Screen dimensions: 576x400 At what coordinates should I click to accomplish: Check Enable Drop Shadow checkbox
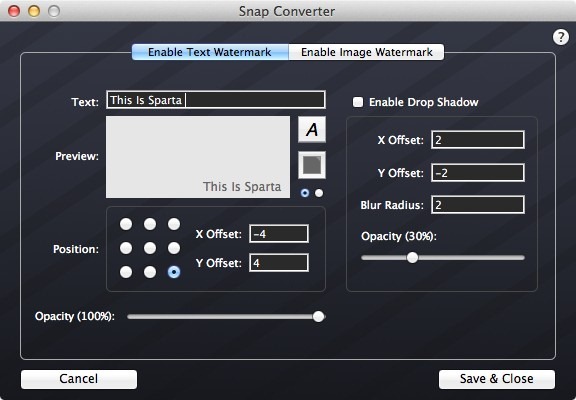358,102
